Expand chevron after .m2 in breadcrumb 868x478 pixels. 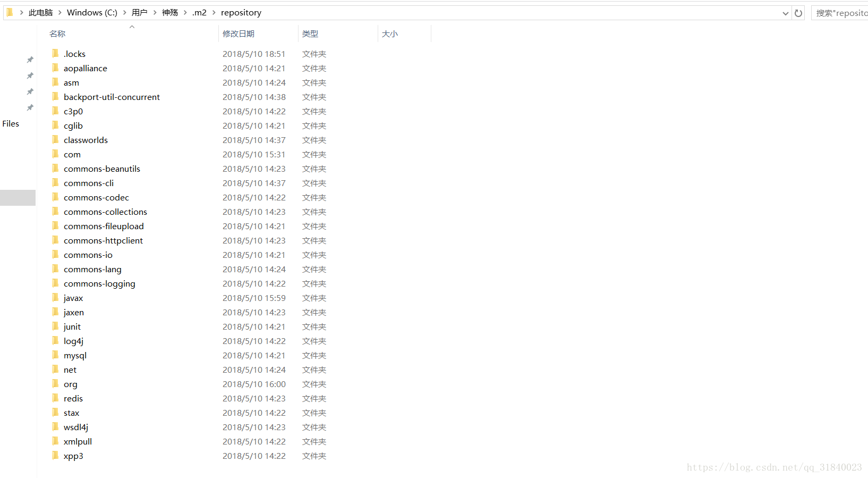tap(214, 13)
